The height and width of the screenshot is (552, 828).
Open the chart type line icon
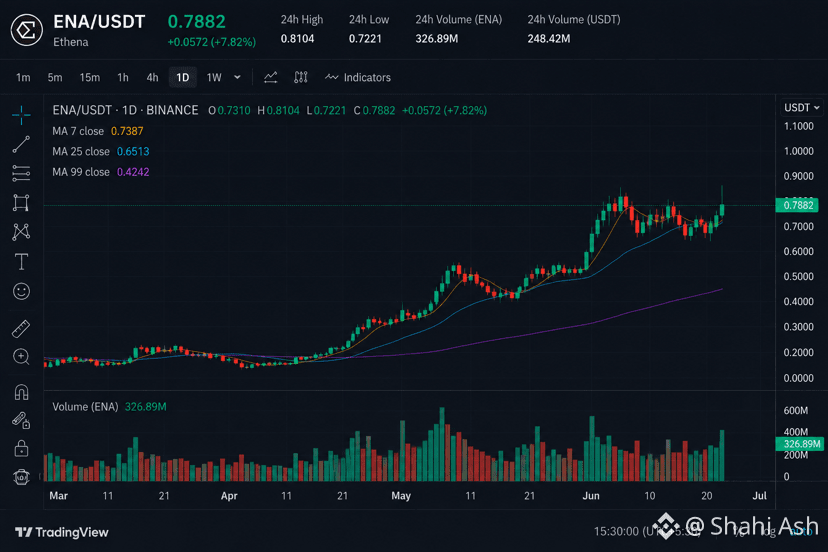[270, 77]
